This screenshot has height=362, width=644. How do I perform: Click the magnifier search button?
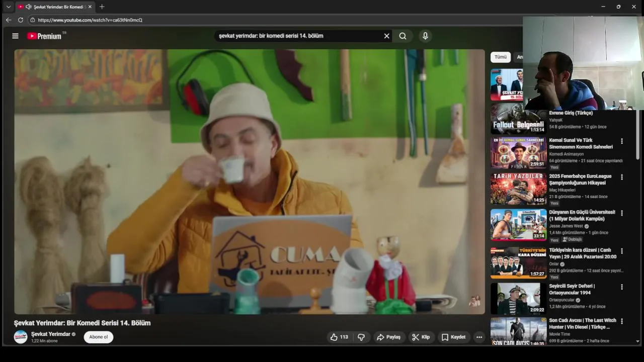(403, 36)
